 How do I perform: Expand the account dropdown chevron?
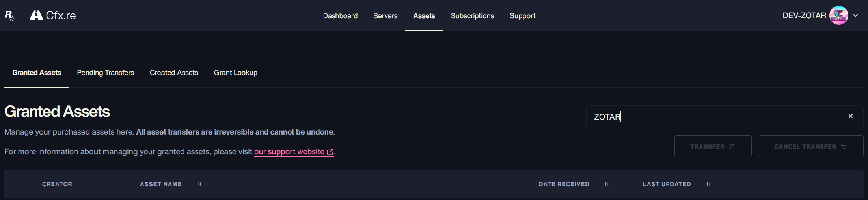855,16
